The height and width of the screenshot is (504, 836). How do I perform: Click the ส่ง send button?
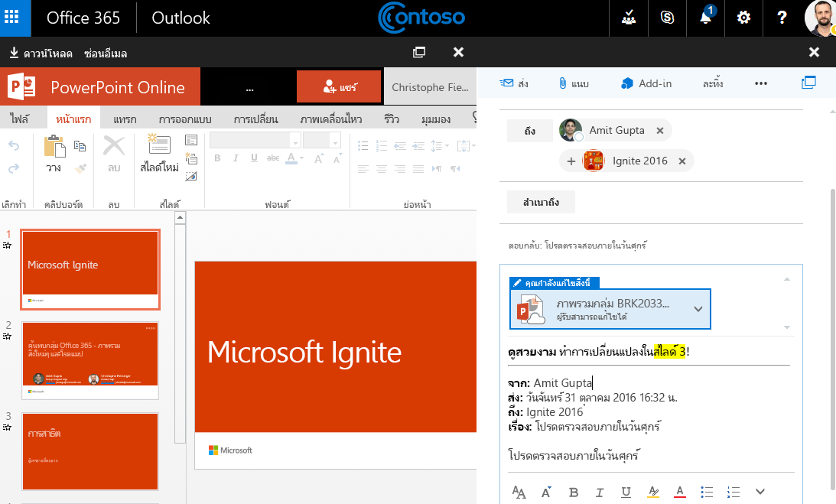[x=514, y=83]
